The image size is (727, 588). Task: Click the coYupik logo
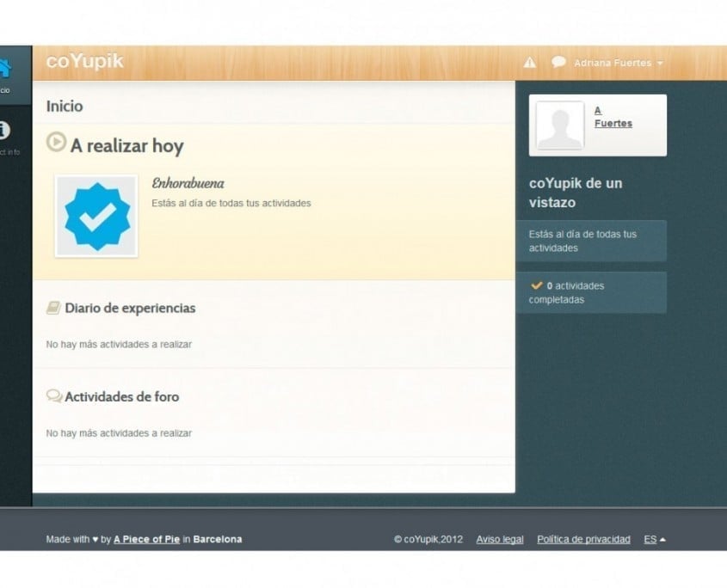85,61
